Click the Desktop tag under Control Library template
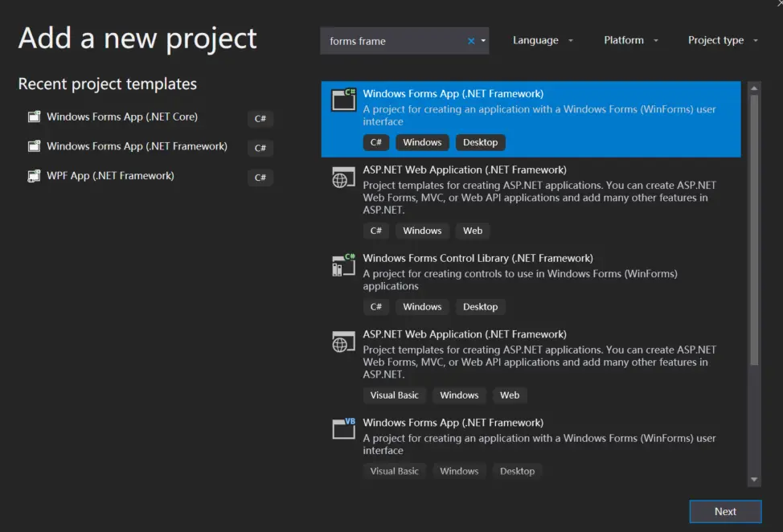This screenshot has width=783, height=532. pos(481,306)
